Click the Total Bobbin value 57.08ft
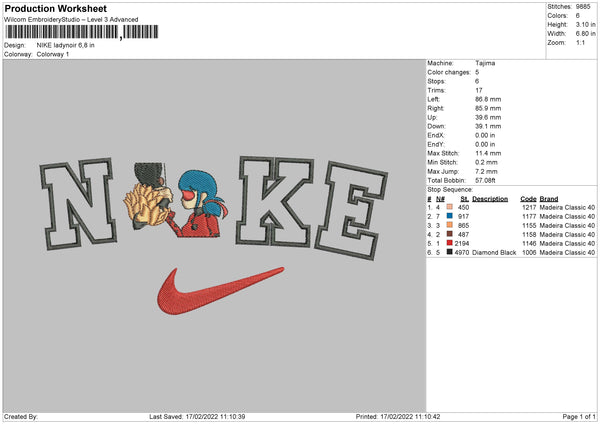Viewport: 600px width, 424px height. tap(486, 180)
